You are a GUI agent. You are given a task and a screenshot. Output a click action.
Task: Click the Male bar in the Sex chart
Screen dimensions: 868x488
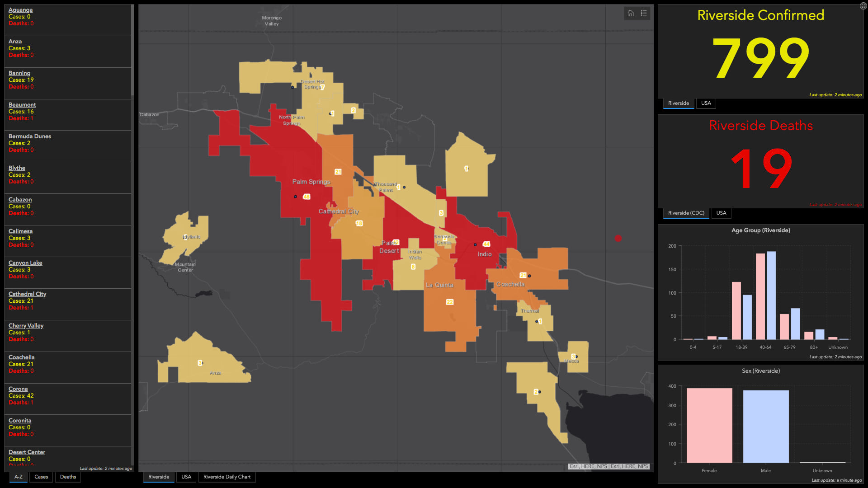pyautogui.click(x=765, y=425)
